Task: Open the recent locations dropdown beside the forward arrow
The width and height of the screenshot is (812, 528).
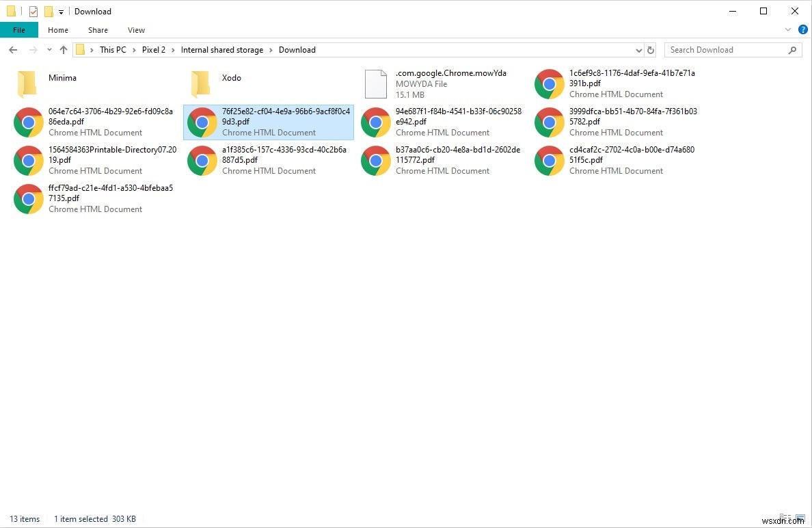Action: pos(48,49)
